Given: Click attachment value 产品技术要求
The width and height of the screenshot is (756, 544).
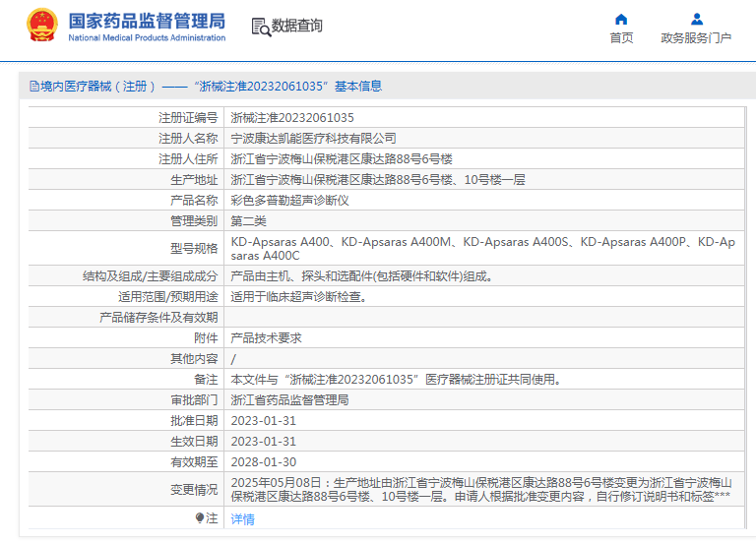Looking at the screenshot, I should pos(266,338).
